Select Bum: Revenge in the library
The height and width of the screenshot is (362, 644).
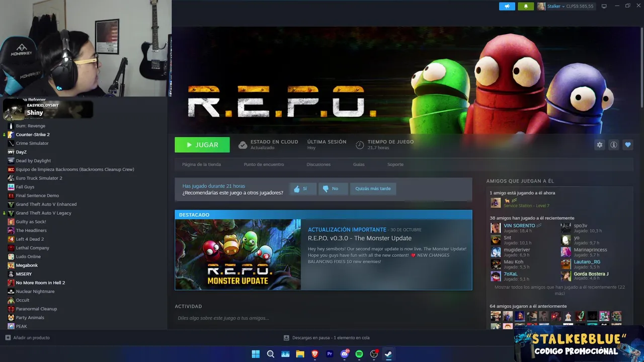click(x=31, y=126)
